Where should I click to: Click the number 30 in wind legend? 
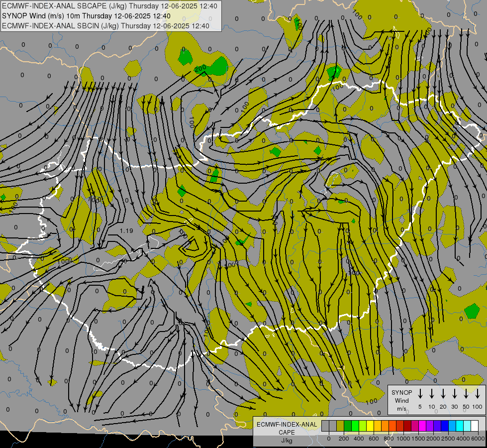pos(455,407)
